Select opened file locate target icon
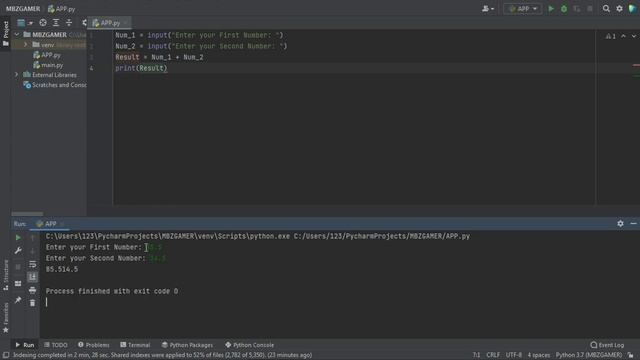 (43, 23)
